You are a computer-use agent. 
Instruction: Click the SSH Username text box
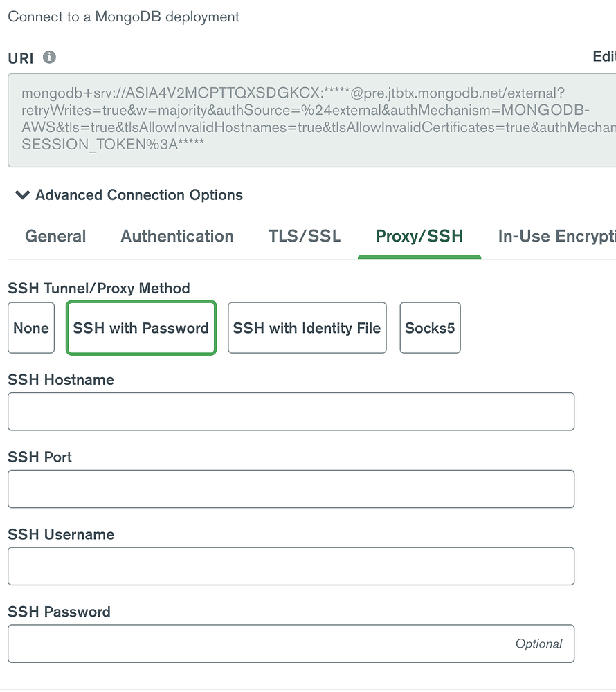[291, 567]
